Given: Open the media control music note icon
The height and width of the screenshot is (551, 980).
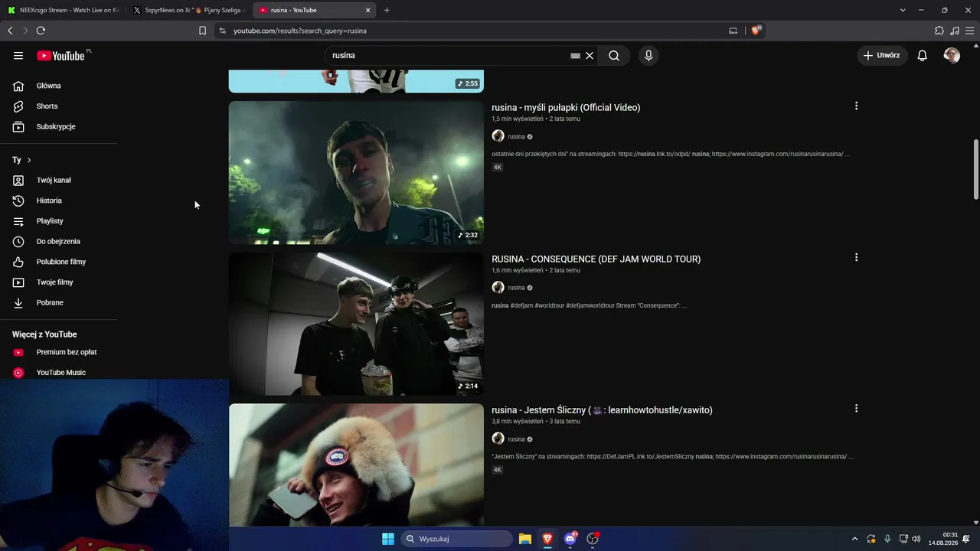Looking at the screenshot, I should (954, 31).
